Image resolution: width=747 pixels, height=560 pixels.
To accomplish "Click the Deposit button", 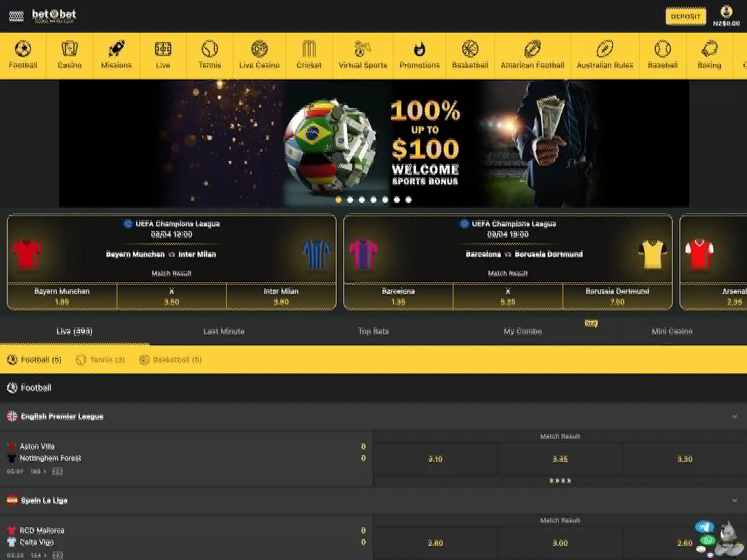I will [685, 16].
